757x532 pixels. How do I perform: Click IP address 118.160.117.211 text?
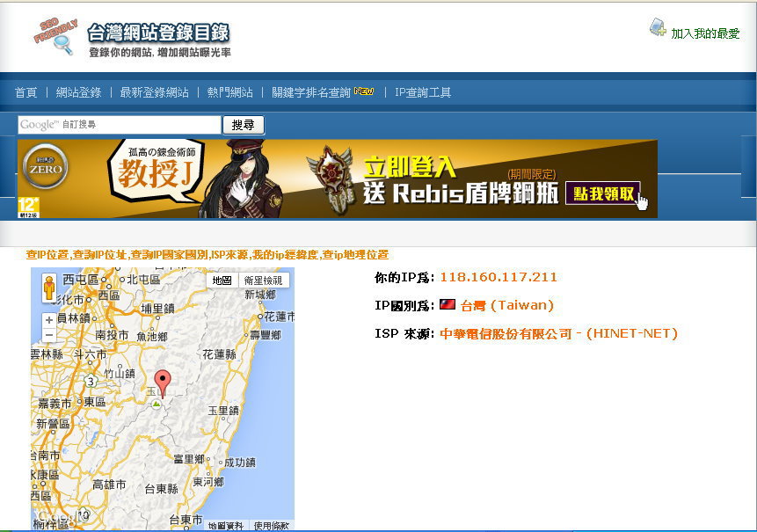pyautogui.click(x=499, y=277)
